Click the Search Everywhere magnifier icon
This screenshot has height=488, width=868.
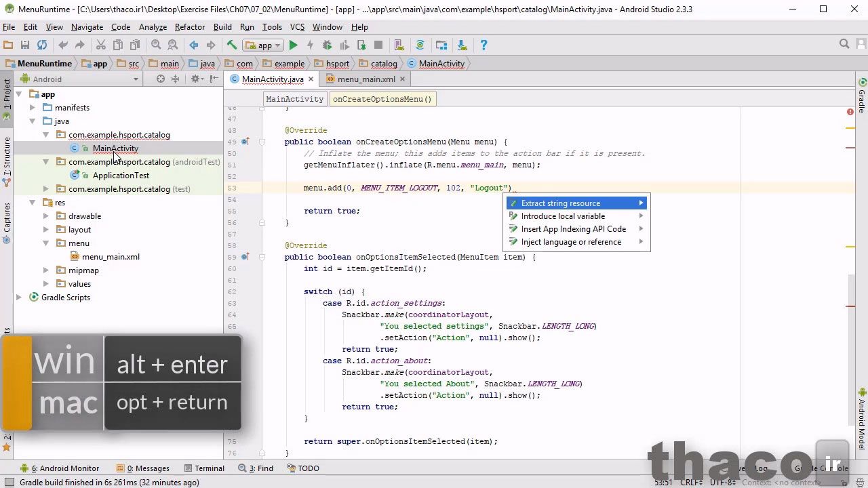(844, 44)
